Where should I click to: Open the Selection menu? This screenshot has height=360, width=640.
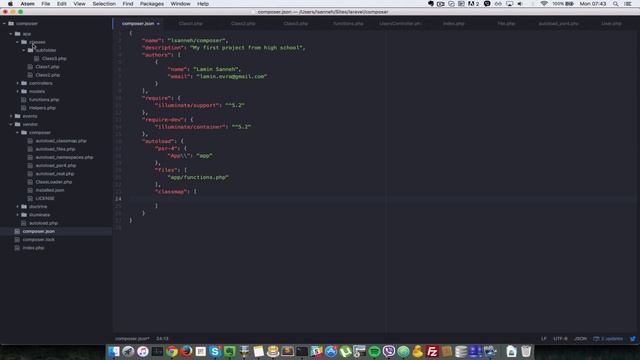[x=104, y=4]
